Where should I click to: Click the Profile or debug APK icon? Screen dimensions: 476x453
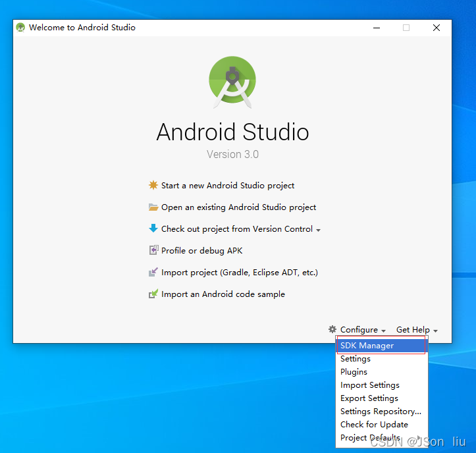tap(153, 250)
